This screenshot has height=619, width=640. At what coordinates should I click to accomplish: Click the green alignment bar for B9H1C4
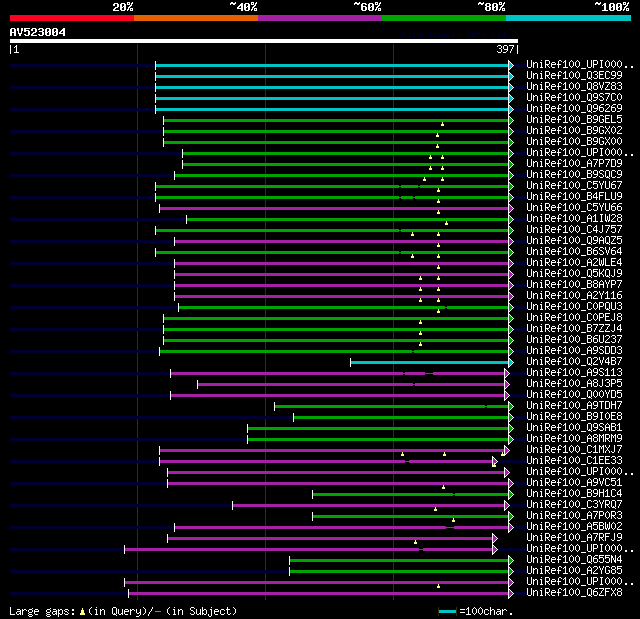411,495
